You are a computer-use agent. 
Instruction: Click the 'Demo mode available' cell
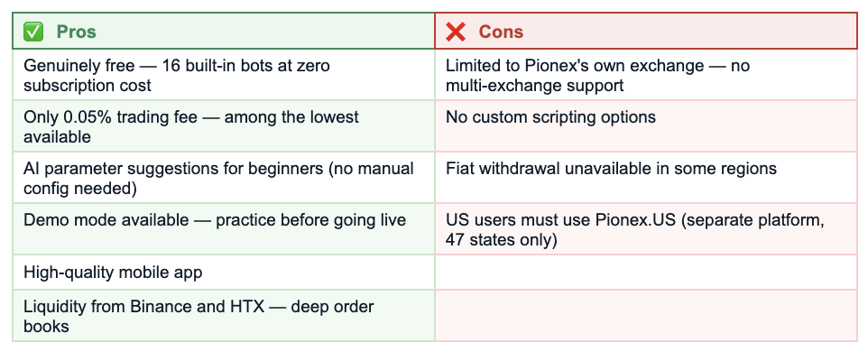224,229
